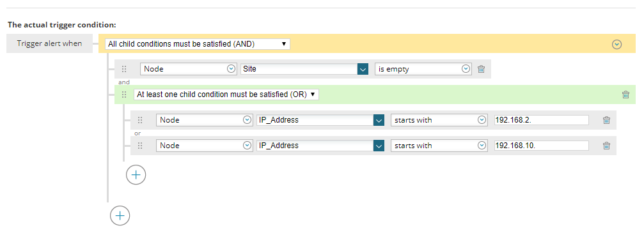The image size is (644, 235).
Task: Add a condition inside the OR group
Action: point(136,175)
